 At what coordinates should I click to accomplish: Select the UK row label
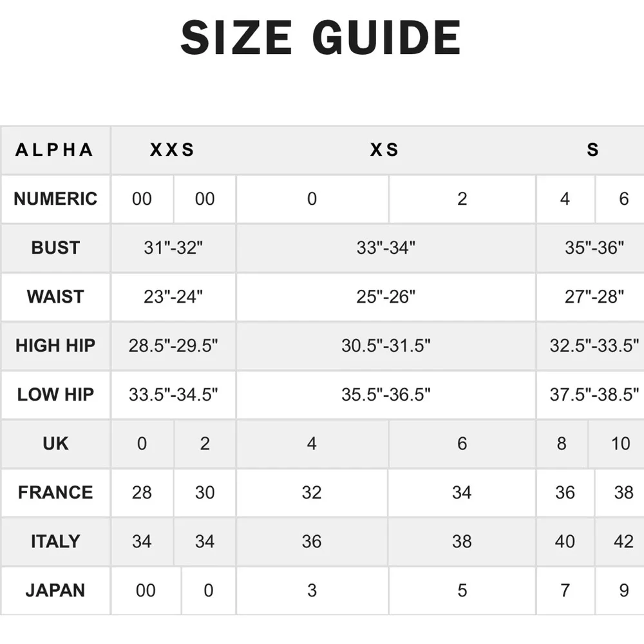[55, 444]
